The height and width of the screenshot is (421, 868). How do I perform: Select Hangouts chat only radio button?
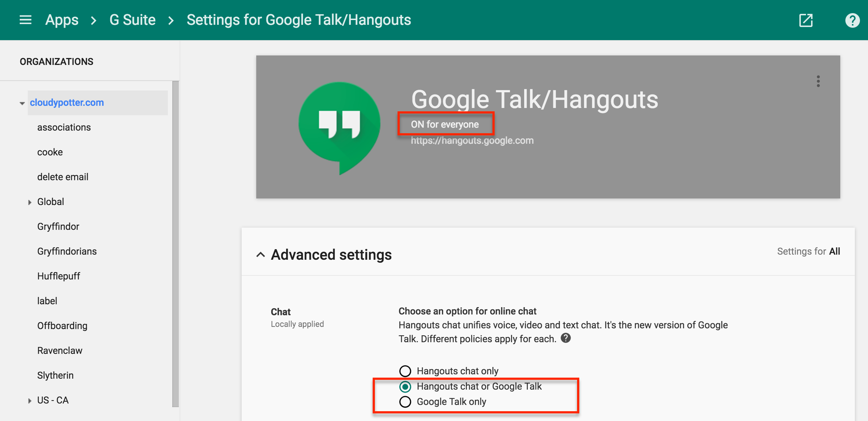coord(405,371)
